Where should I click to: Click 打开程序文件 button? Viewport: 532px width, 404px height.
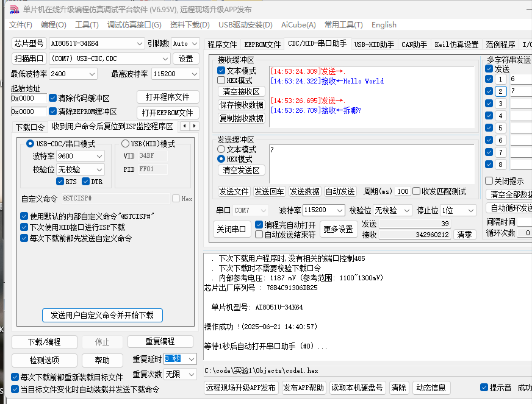coord(168,97)
